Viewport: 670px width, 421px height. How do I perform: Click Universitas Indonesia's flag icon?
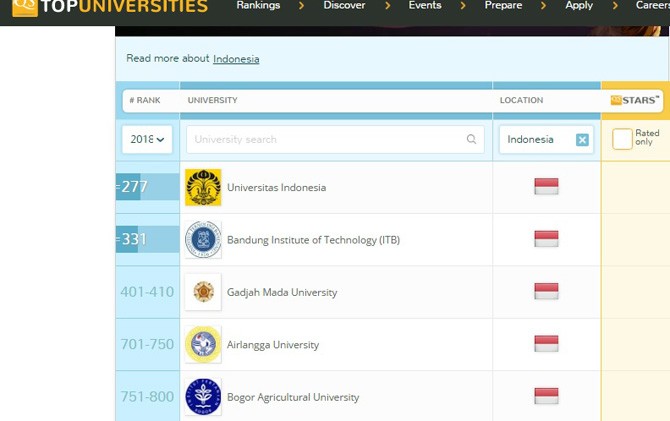pyautogui.click(x=546, y=186)
